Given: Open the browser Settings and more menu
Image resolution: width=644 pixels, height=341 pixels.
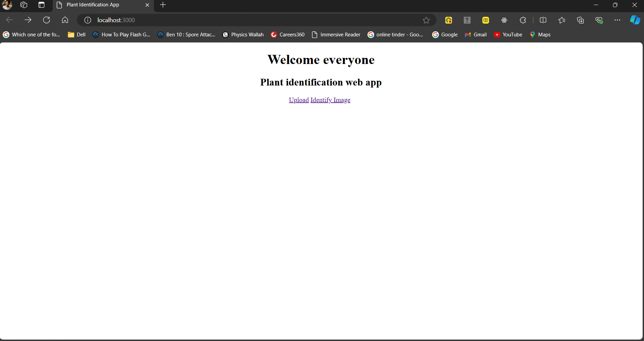Looking at the screenshot, I should coord(617,20).
